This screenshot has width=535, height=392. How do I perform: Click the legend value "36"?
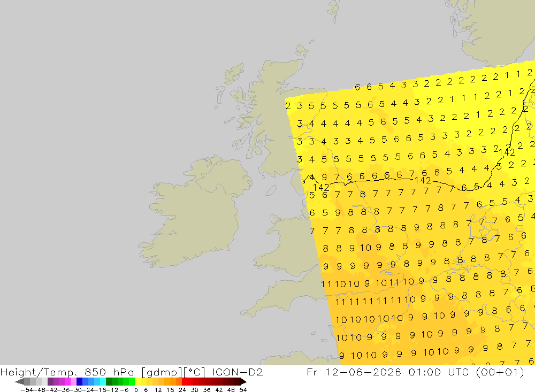point(207,390)
